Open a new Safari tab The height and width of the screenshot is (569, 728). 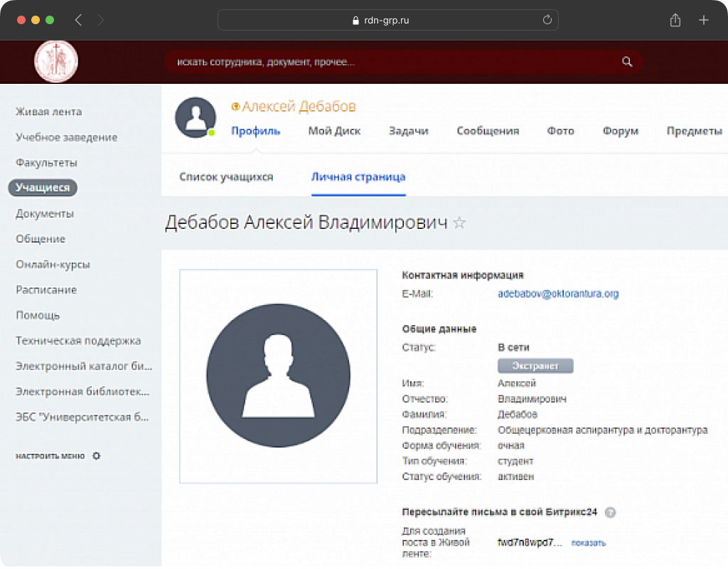click(x=704, y=21)
